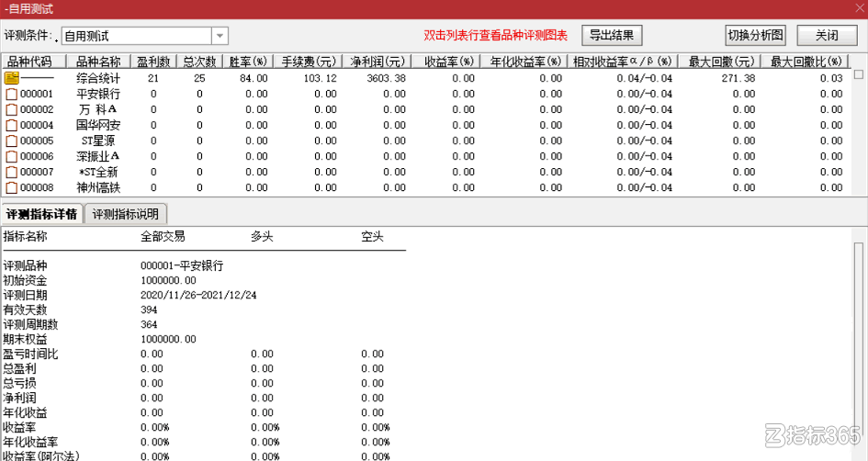
Task: Click the stock code 000007
Action: click(x=37, y=172)
